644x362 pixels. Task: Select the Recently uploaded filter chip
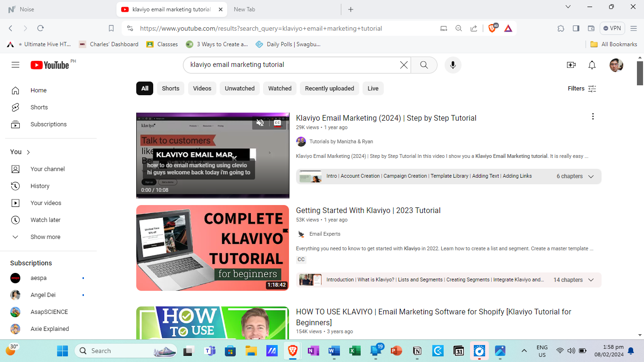point(330,89)
